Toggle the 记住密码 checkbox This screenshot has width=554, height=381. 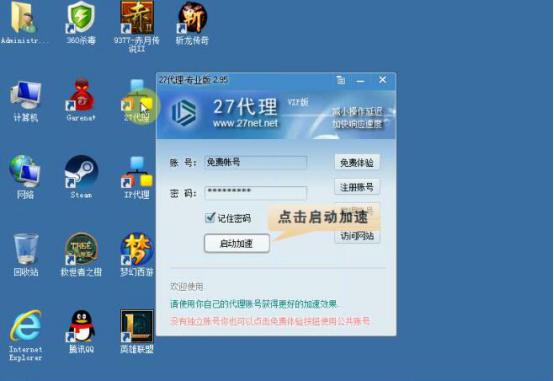tap(210, 217)
